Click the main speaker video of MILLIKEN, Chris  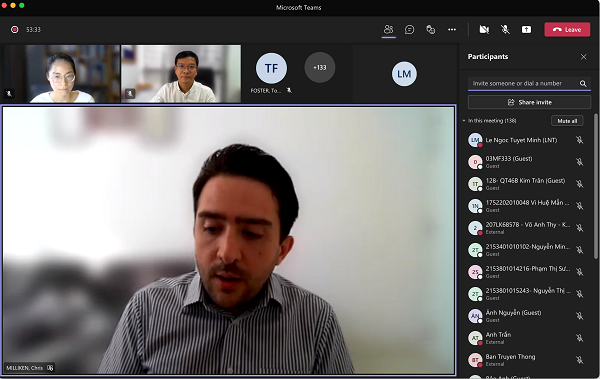pyautogui.click(x=229, y=240)
